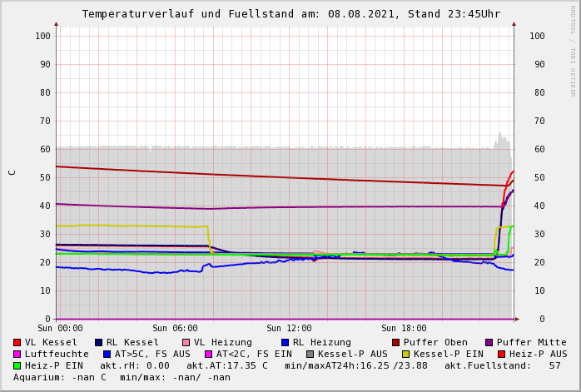
Task: Select the dark red Puffer Oben swatch
Action: (396, 342)
